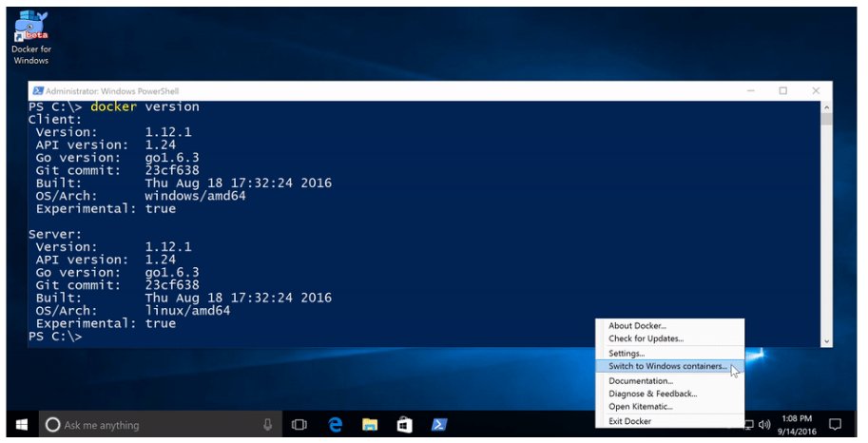
Task: Click the Ask me anything search box
Action: (161, 425)
